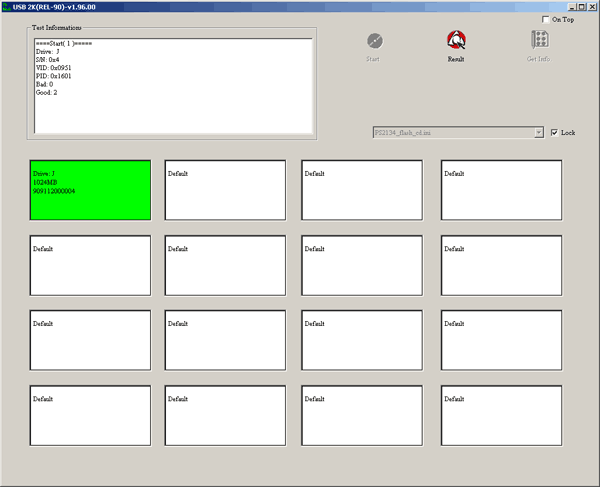Click the Start disc icon

coord(374,41)
